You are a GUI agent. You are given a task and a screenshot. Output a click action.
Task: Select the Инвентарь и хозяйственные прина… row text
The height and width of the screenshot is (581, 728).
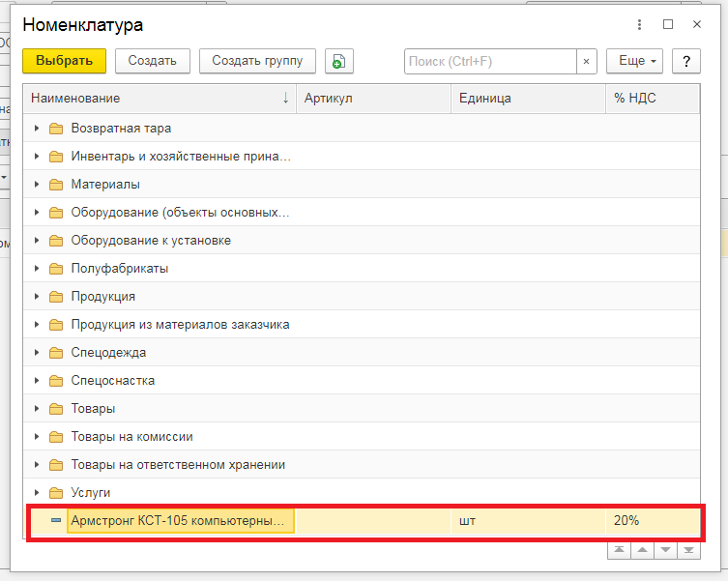181,157
